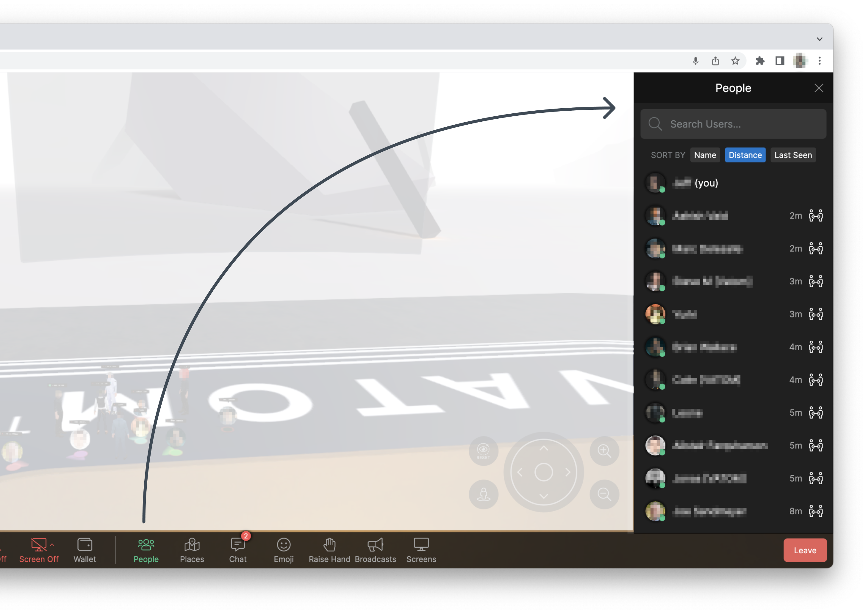Bookmark this page with star icon
The height and width of the screenshot is (614, 868).
click(735, 61)
